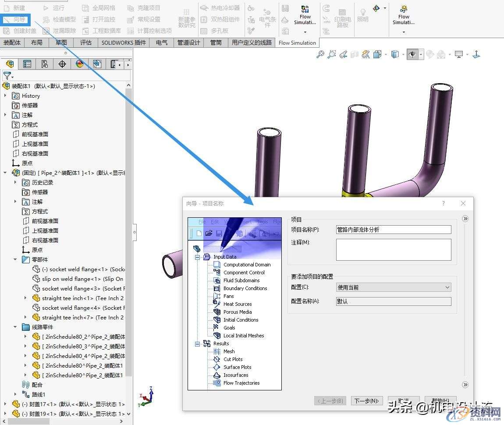Open the Flow Simulation Wizard (向导)
Viewport: 504px width, 425px height.
click(16, 19)
